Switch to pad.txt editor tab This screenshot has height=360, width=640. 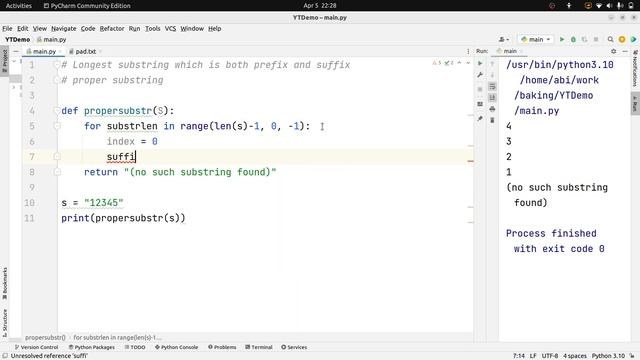click(x=85, y=51)
